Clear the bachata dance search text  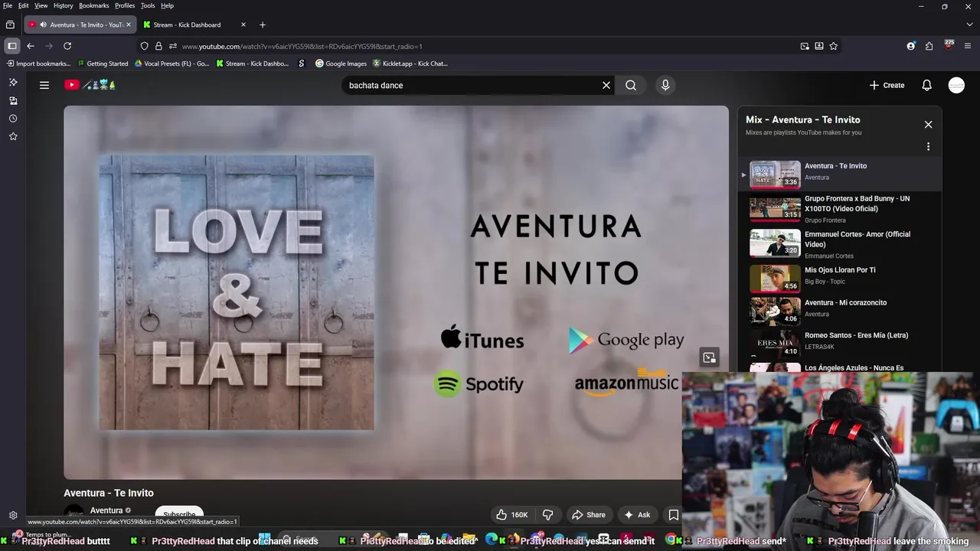click(606, 85)
